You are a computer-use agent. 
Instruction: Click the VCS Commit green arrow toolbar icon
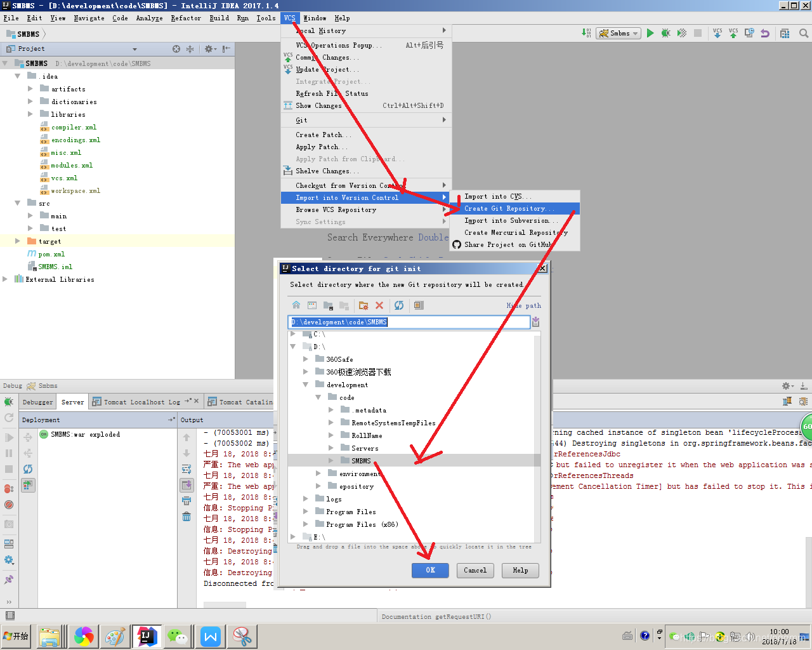[733, 33]
